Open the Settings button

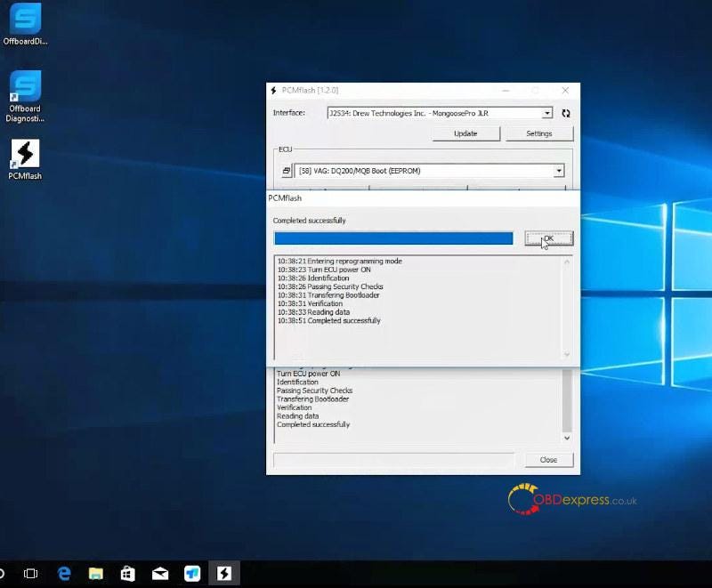pyautogui.click(x=539, y=133)
